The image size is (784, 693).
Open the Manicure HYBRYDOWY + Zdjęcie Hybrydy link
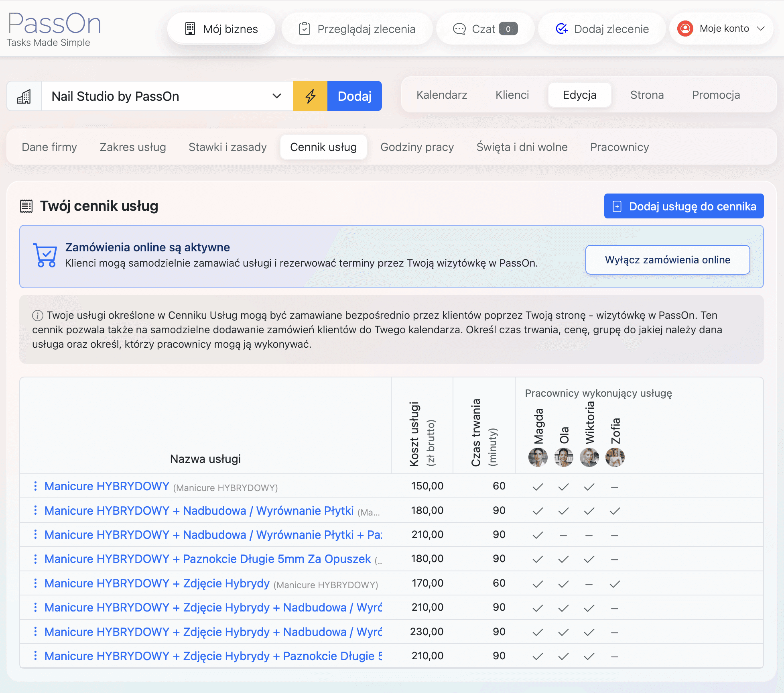pos(157,583)
